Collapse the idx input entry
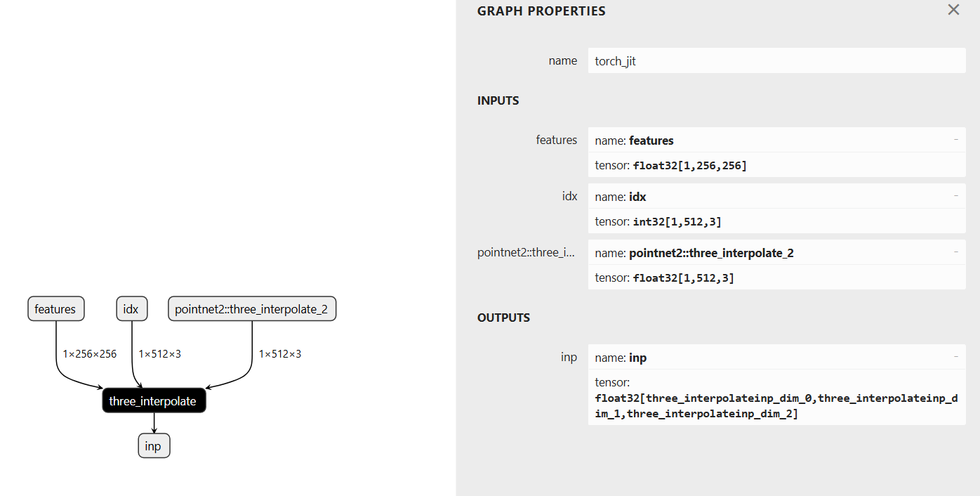 coord(955,196)
